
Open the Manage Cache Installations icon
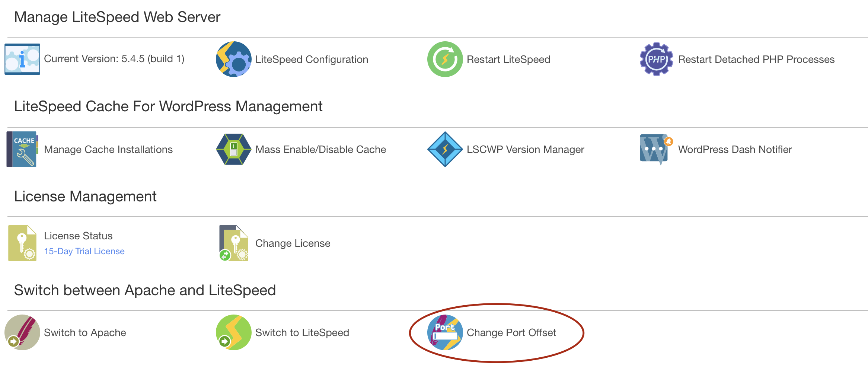(x=22, y=149)
